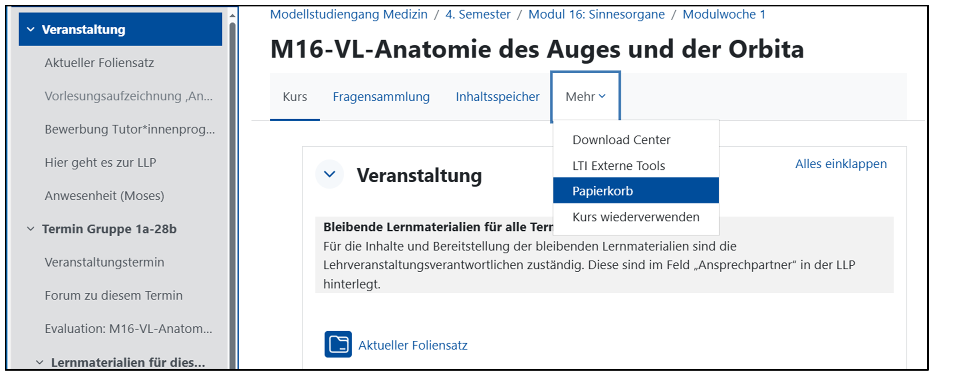Viewport: 980px width, 391px height.
Task: Select Forum zu diesem Termin sidebar item
Action: pyautogui.click(x=113, y=295)
